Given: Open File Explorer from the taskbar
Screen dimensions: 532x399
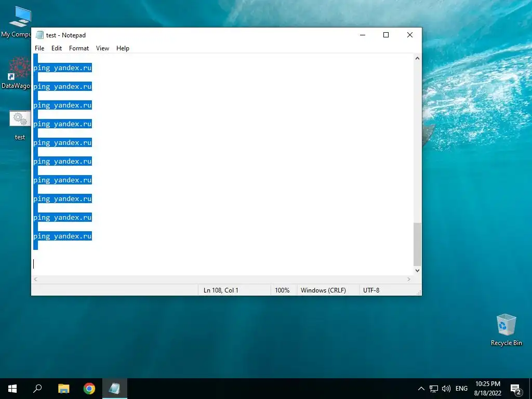Looking at the screenshot, I should [63, 389].
